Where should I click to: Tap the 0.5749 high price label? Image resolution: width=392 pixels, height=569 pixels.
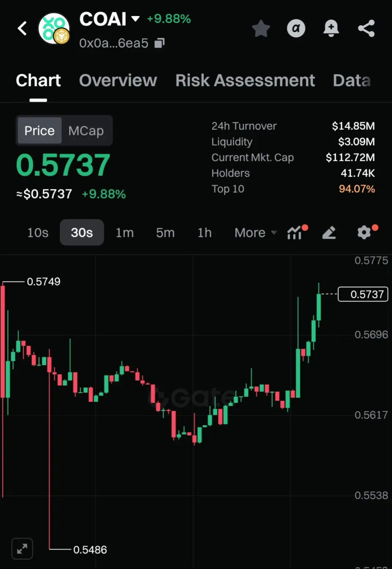[44, 282]
